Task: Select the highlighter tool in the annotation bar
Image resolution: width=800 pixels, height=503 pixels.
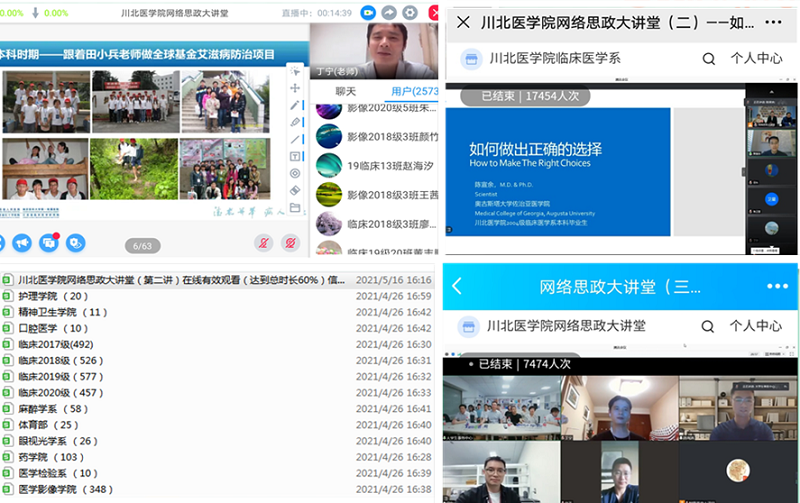Action: [x=295, y=122]
